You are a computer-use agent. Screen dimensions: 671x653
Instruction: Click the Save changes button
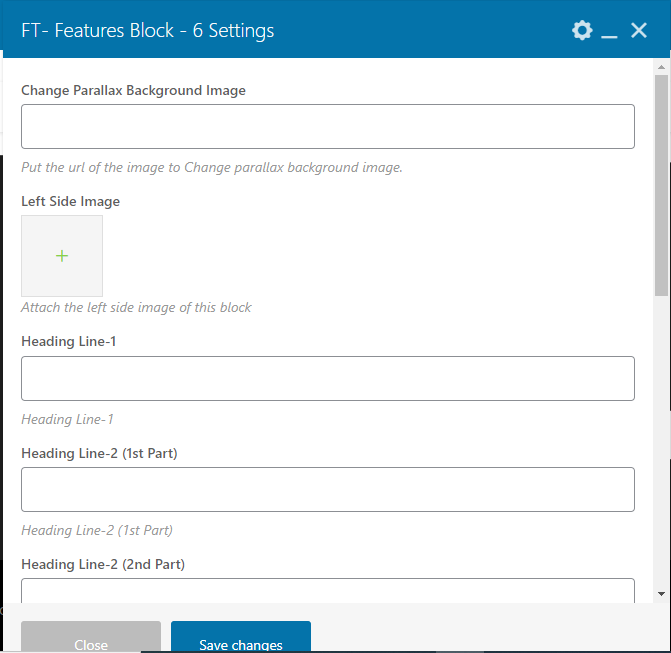pyautogui.click(x=241, y=640)
